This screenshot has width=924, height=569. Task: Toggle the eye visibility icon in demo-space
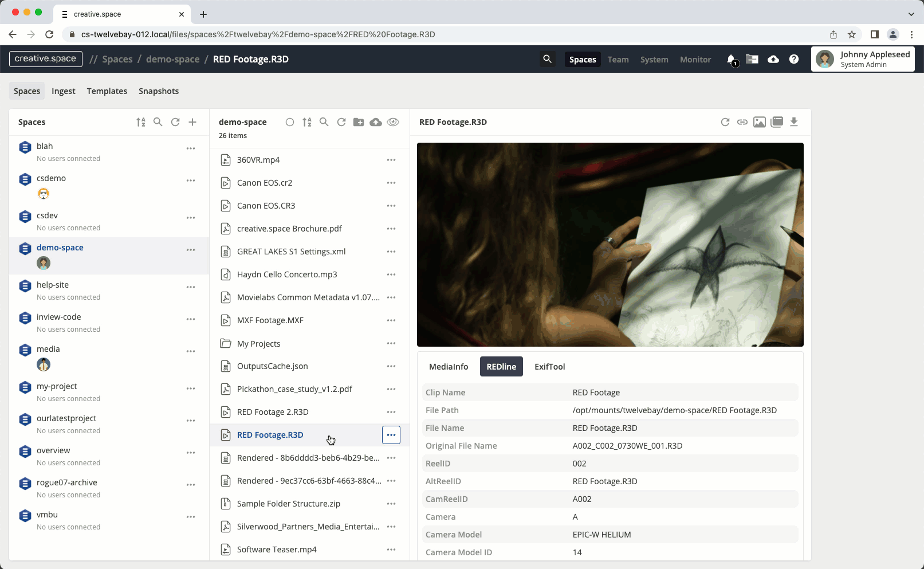point(393,122)
